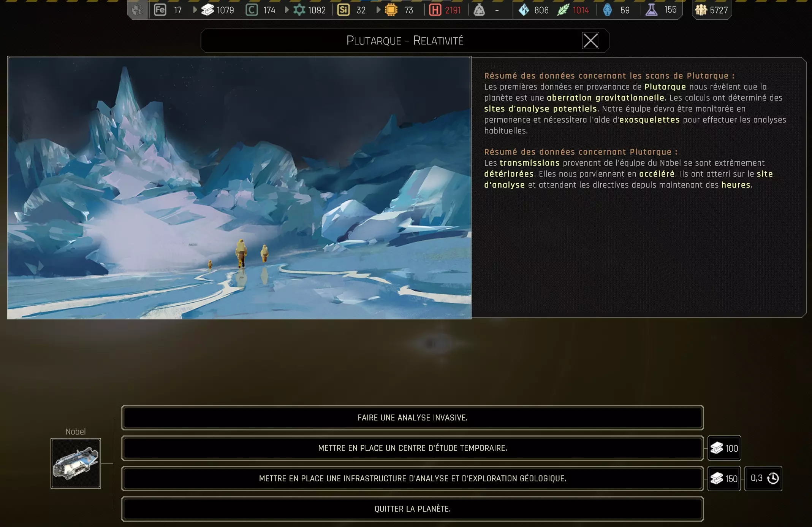Click the green leaf food icon
The height and width of the screenshot is (527, 812).
(x=563, y=10)
